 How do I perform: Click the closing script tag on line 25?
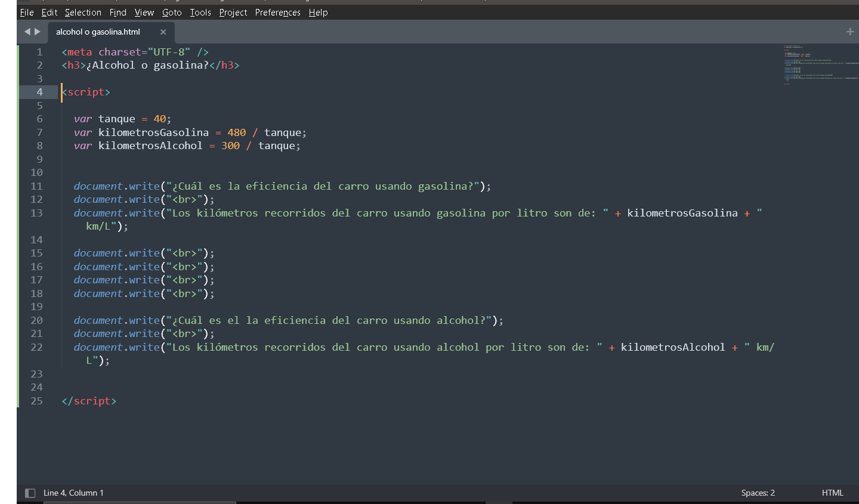tap(89, 401)
